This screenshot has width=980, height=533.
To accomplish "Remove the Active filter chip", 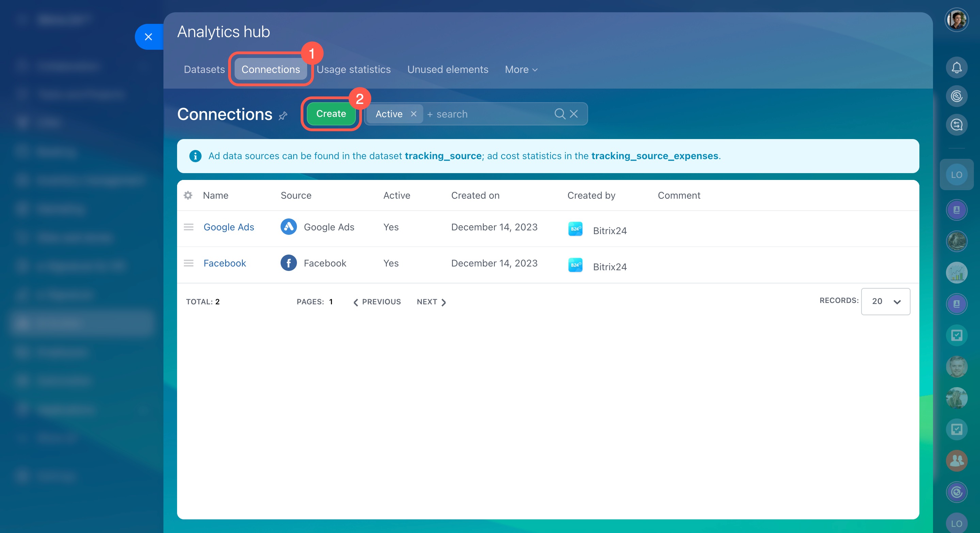I will tap(413, 114).
